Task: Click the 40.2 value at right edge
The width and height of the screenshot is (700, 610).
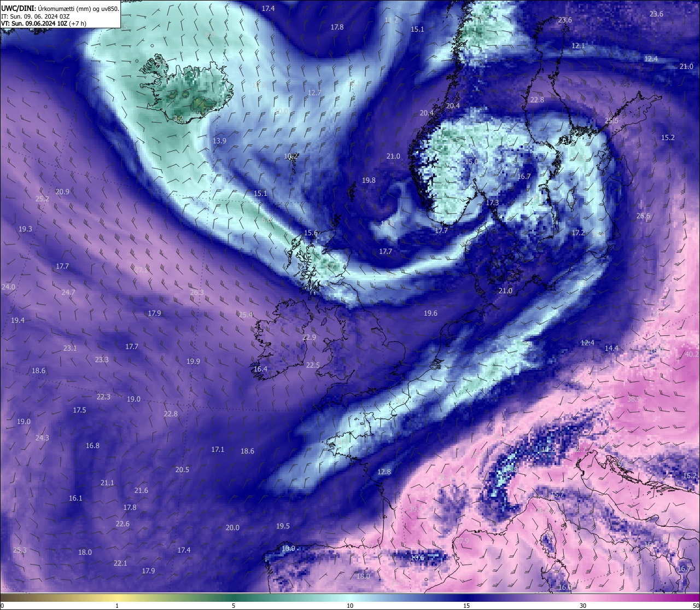Action: click(x=692, y=355)
